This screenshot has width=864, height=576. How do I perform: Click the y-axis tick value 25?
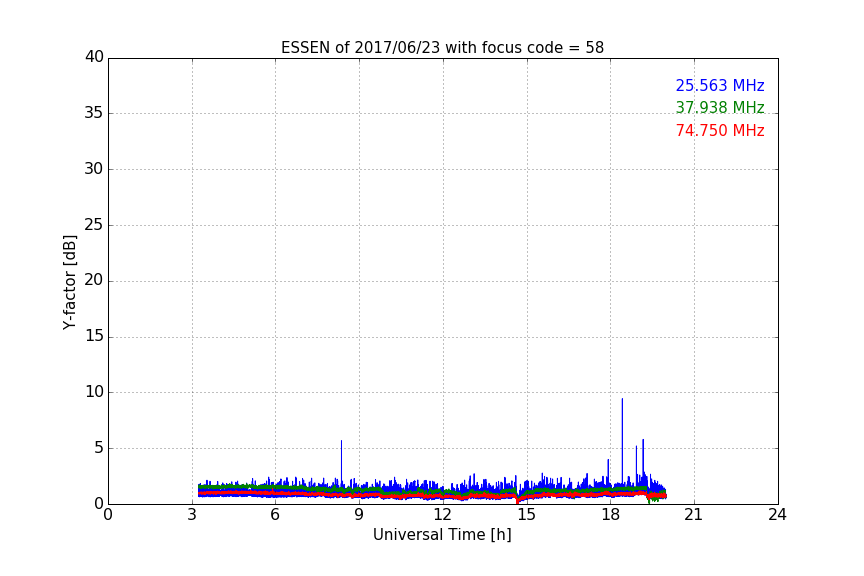pos(94,225)
